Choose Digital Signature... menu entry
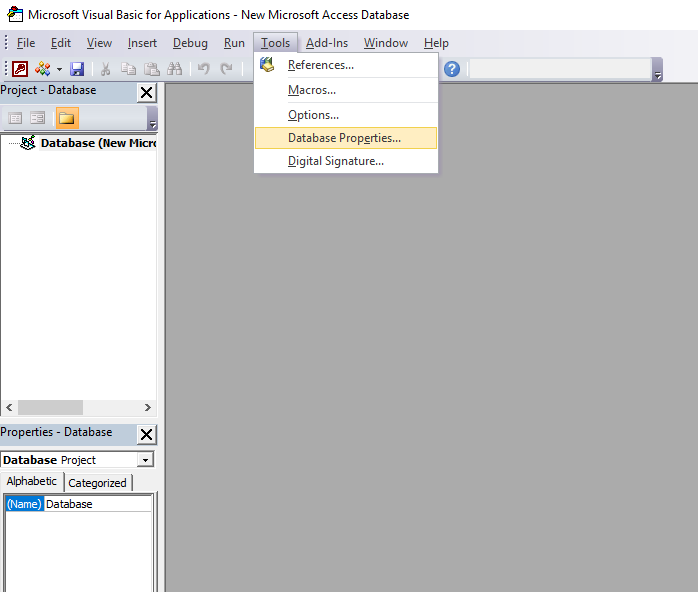Viewport: 698px width, 592px height. pos(346,161)
